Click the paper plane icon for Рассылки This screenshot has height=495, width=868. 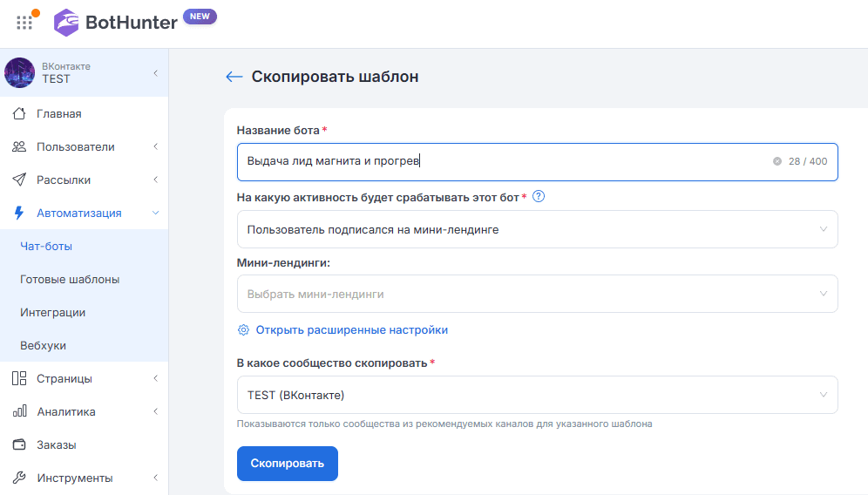pyautogui.click(x=19, y=180)
